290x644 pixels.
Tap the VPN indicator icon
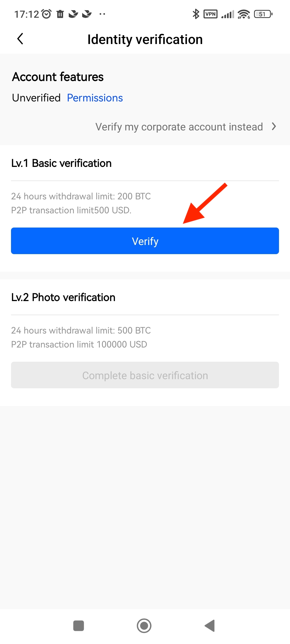click(x=211, y=14)
